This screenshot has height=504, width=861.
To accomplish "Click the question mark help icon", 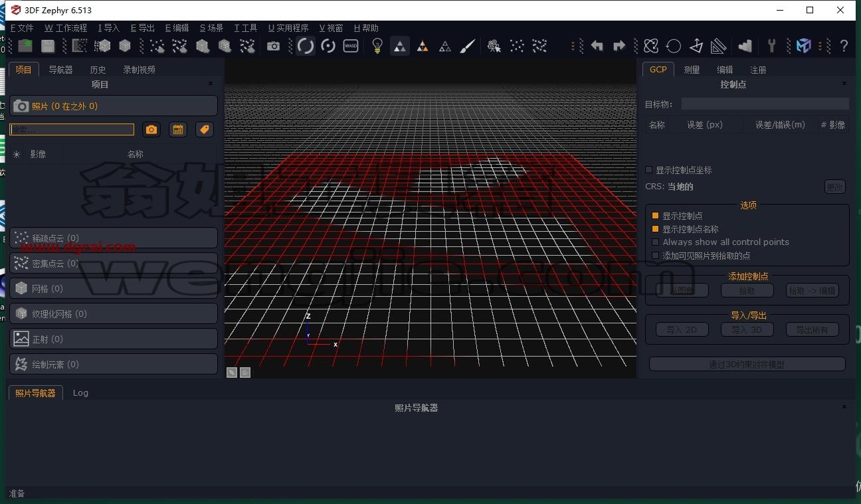I will click(x=844, y=46).
